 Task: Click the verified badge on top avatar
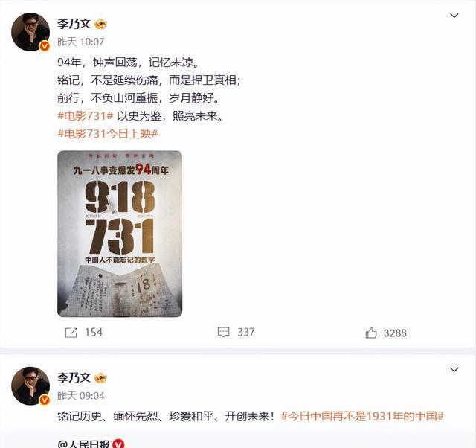tap(45, 46)
